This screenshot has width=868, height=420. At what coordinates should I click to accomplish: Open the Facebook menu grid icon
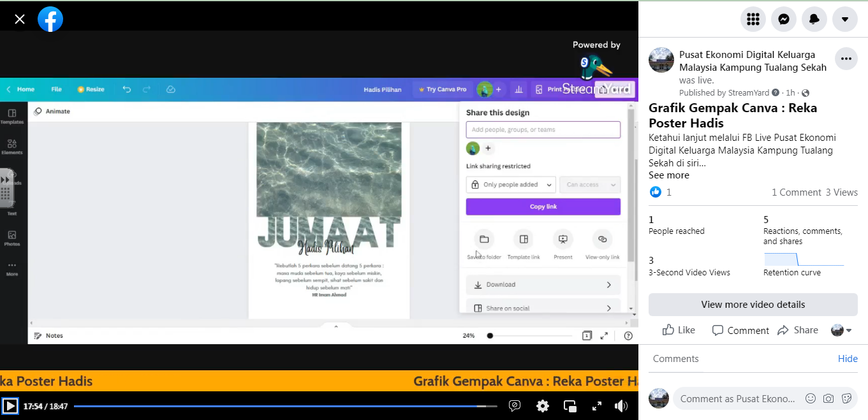tap(753, 19)
